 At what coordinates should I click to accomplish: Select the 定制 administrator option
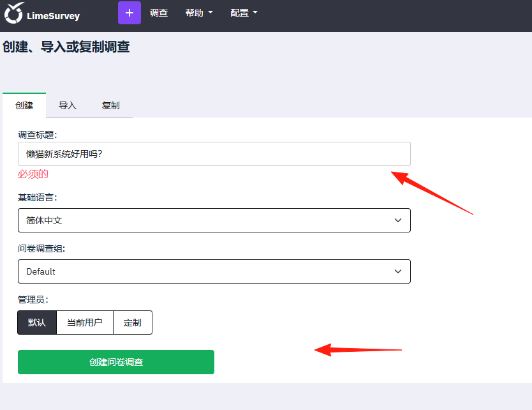coord(133,323)
